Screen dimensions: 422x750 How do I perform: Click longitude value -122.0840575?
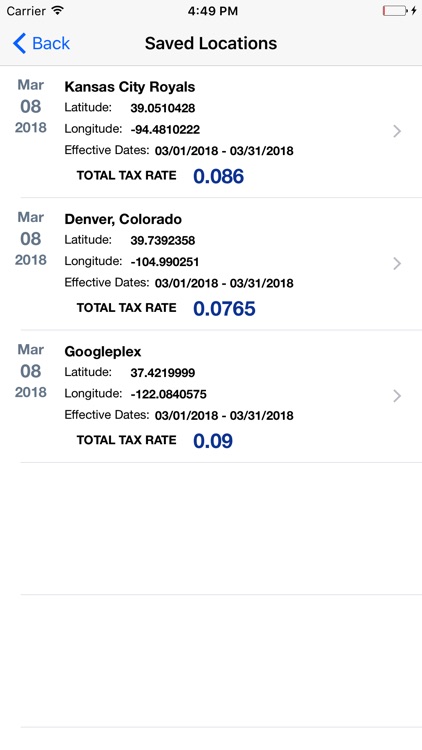pyautogui.click(x=168, y=395)
